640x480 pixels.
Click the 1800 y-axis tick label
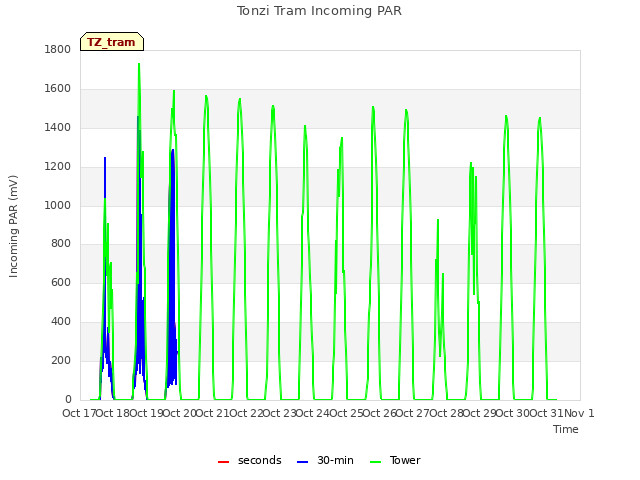[x=58, y=49]
